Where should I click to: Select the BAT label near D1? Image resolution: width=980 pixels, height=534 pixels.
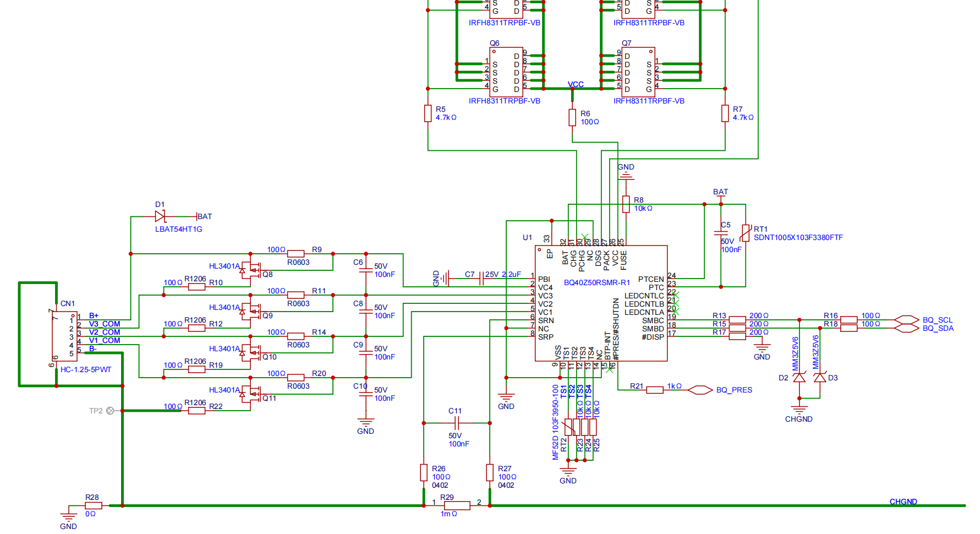click(x=205, y=216)
